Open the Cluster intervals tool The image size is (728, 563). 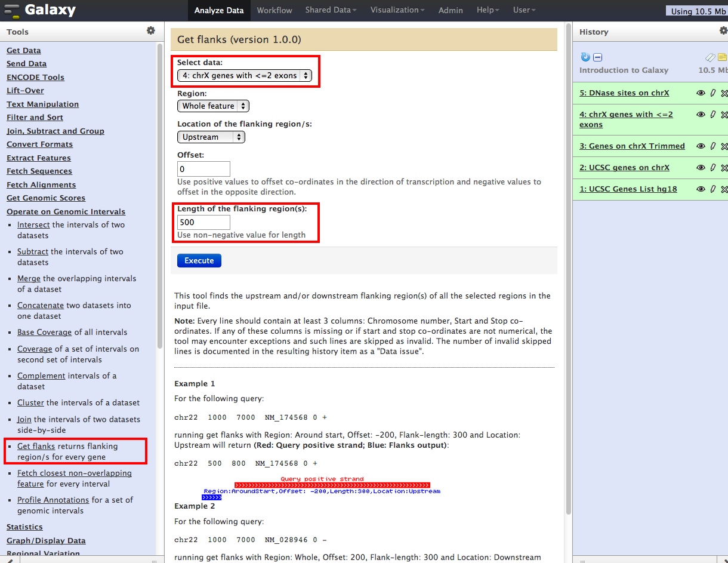pos(30,403)
